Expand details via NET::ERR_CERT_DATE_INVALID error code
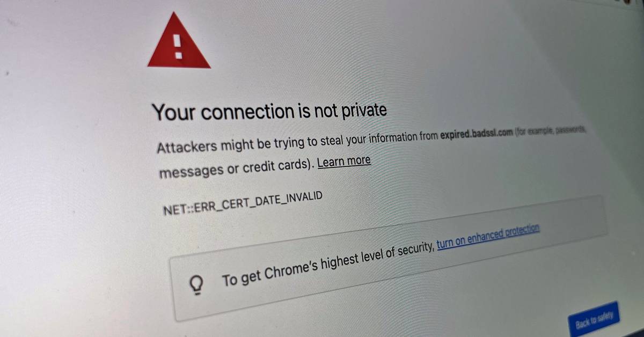The image size is (644, 337). [243, 203]
